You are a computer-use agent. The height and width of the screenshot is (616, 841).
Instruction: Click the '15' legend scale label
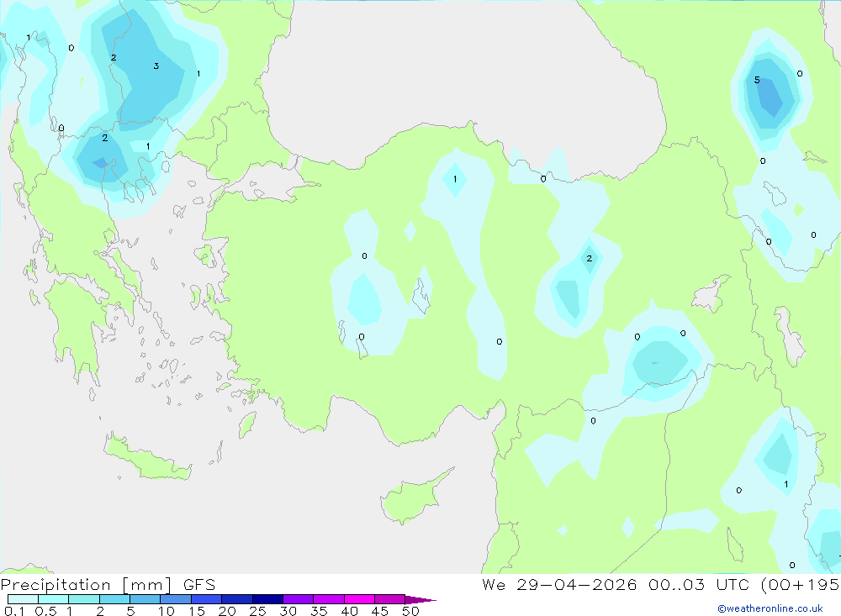pyautogui.click(x=197, y=611)
